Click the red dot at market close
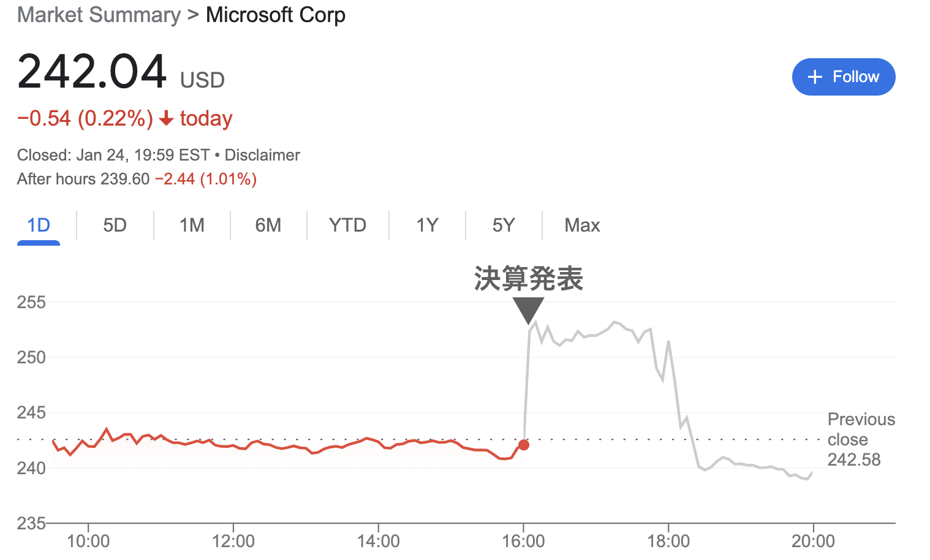Image resolution: width=930 pixels, height=560 pixels. pos(523,445)
